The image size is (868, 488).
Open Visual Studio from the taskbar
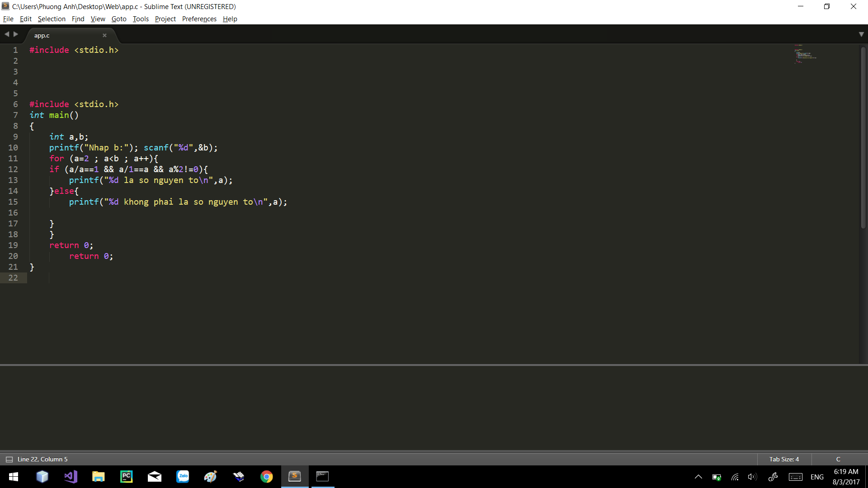tap(71, 477)
